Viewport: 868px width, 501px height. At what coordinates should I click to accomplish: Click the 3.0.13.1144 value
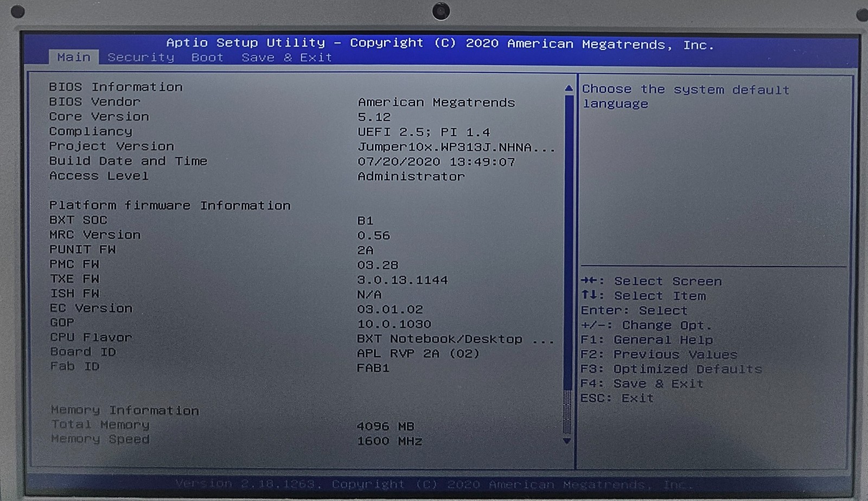coord(402,280)
